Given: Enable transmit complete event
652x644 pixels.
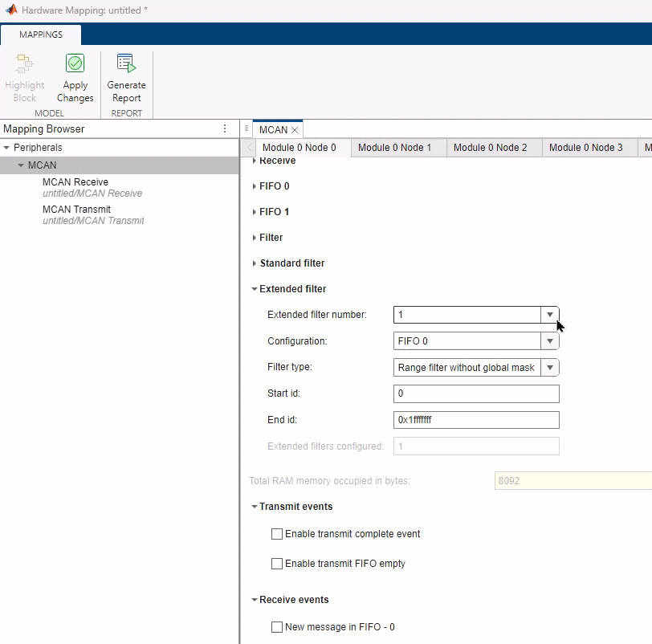Looking at the screenshot, I should tap(277, 533).
